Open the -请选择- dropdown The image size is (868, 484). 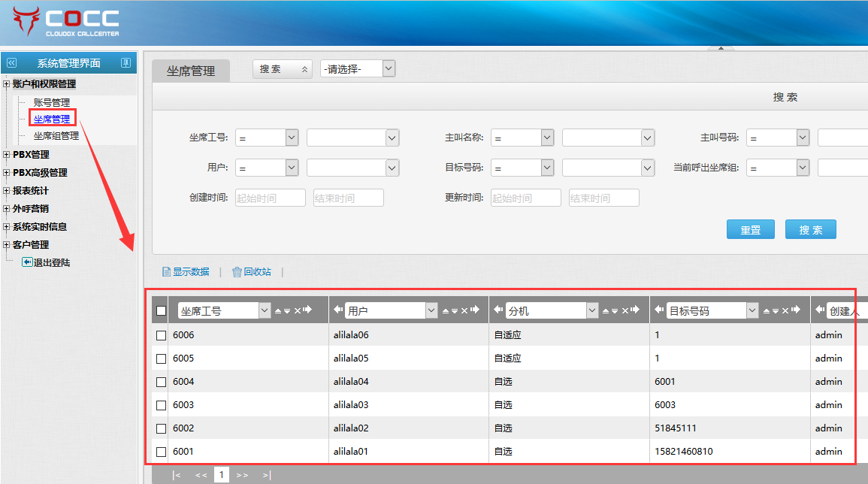[x=358, y=69]
